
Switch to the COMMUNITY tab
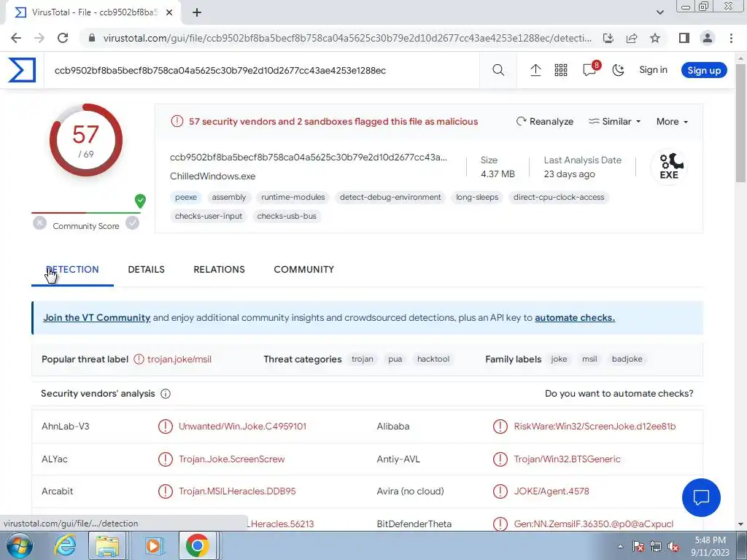pyautogui.click(x=304, y=269)
